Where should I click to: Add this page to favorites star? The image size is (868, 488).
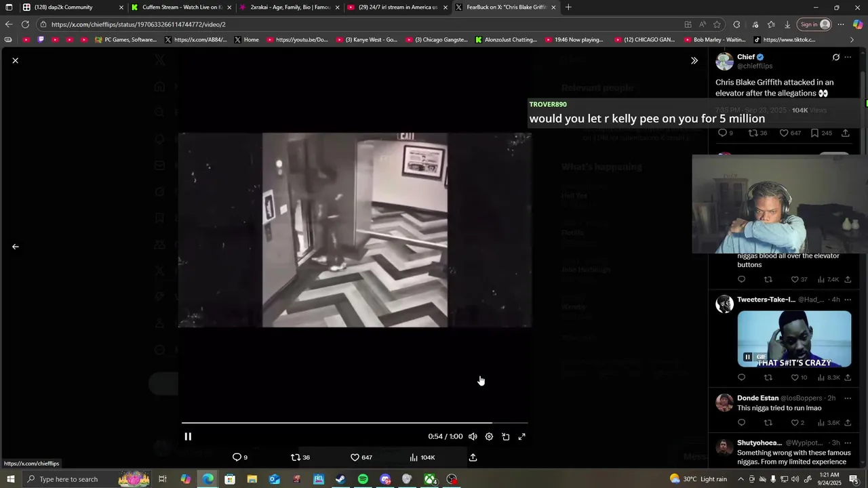tap(717, 24)
